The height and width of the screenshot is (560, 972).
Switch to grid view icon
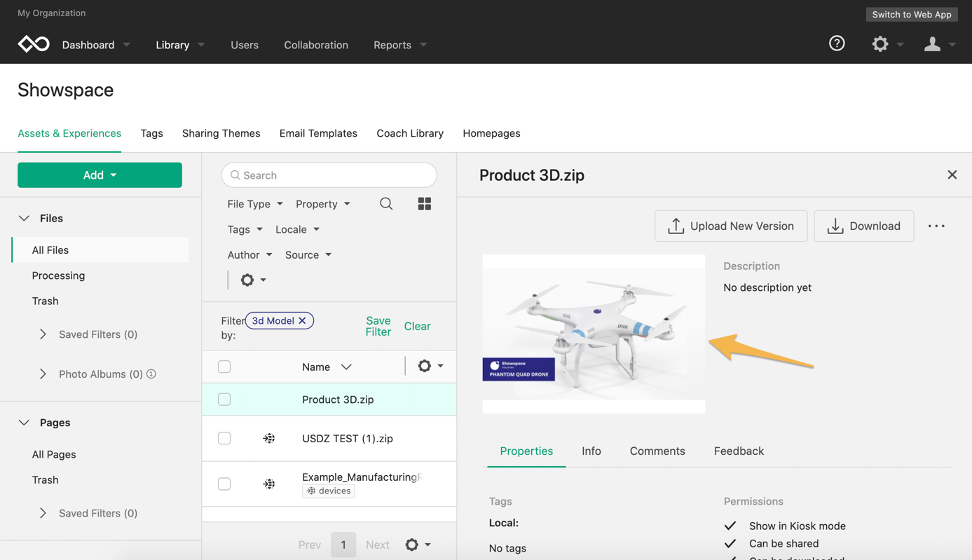pyautogui.click(x=425, y=204)
